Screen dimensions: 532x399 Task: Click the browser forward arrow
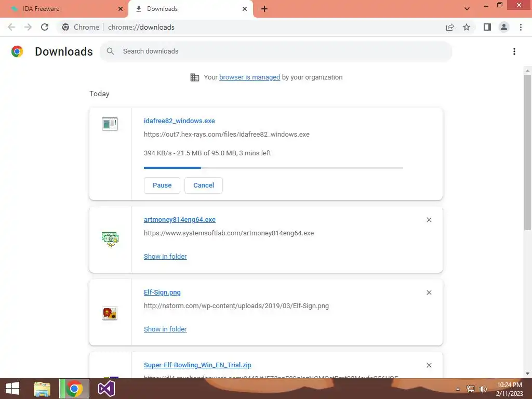pyautogui.click(x=28, y=27)
